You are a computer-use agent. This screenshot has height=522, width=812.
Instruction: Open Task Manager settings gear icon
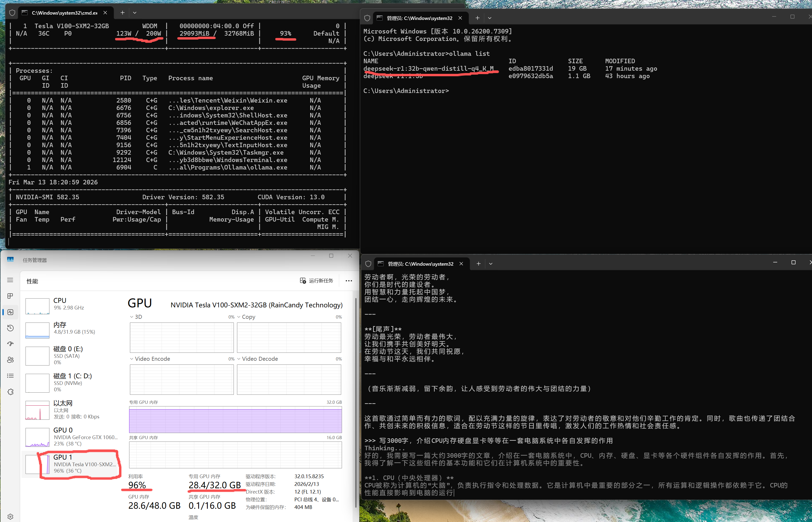(10, 517)
